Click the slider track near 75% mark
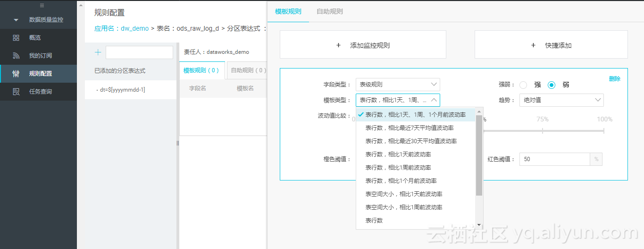The width and height of the screenshot is (644, 249). (543, 130)
